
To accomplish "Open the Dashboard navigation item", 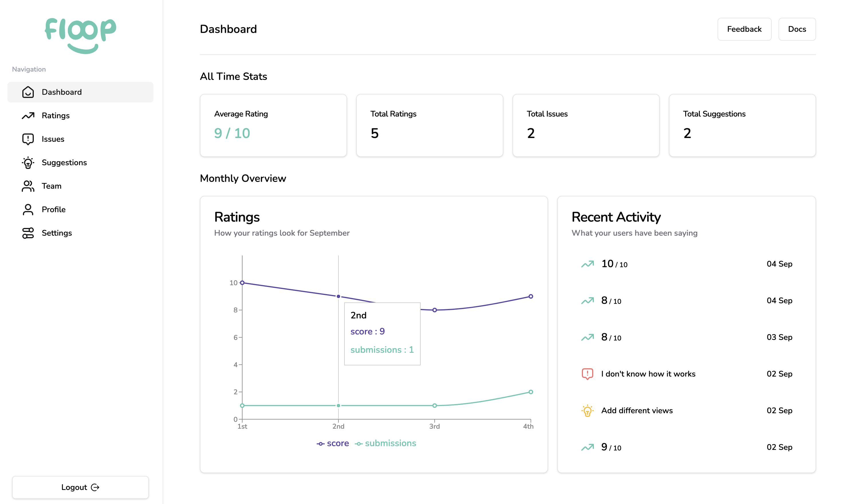I will 80,92.
